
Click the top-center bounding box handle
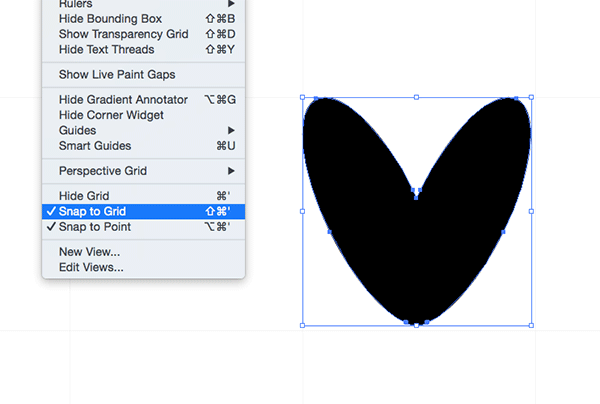click(x=416, y=98)
